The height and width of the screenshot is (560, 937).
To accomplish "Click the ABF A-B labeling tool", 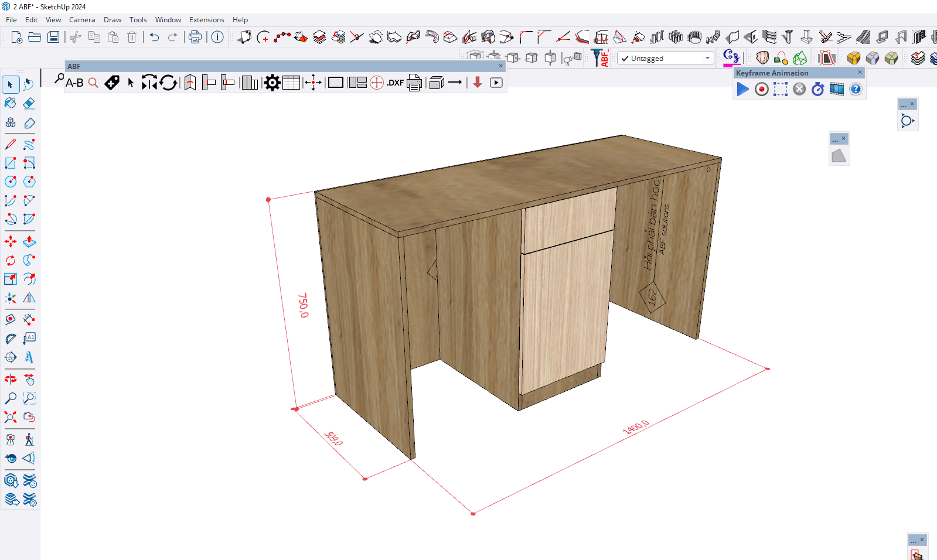I will click(74, 83).
